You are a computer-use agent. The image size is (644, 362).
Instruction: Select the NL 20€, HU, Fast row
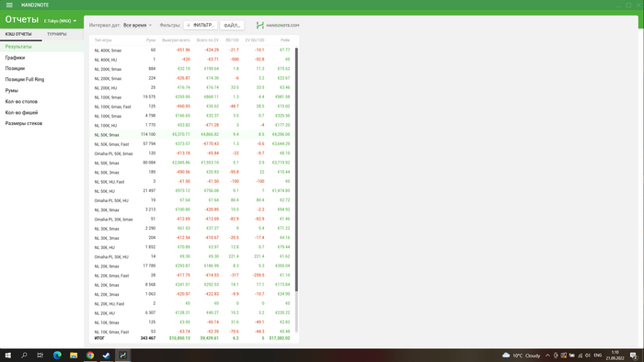192,304
